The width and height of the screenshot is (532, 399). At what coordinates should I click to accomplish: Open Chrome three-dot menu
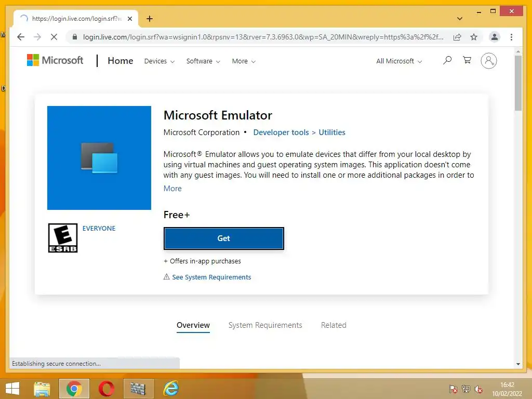(511, 37)
